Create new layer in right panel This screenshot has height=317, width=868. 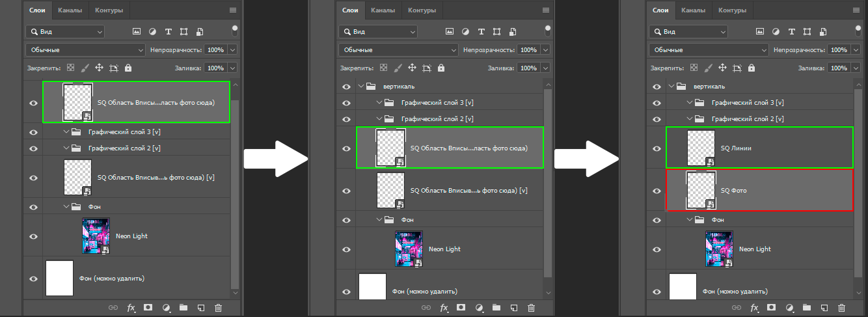(x=824, y=307)
